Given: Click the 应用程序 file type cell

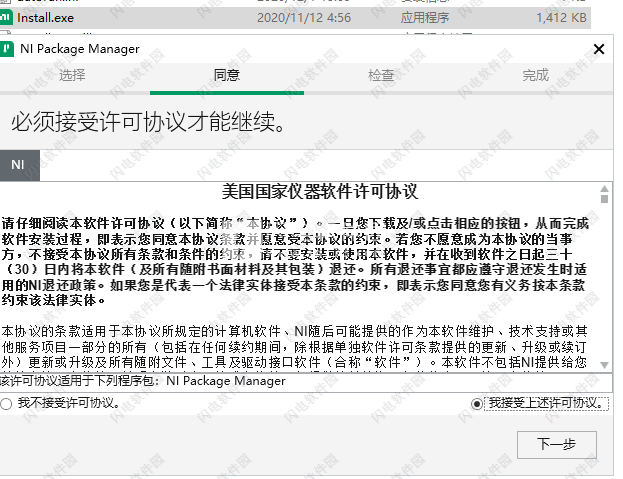Looking at the screenshot, I should coord(425,18).
